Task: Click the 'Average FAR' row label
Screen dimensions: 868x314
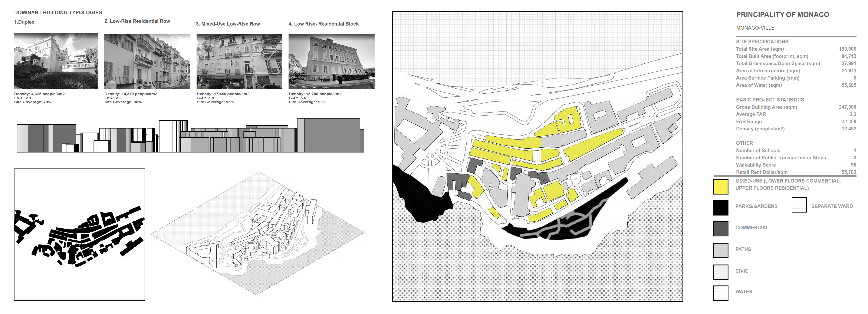Action: click(751, 114)
